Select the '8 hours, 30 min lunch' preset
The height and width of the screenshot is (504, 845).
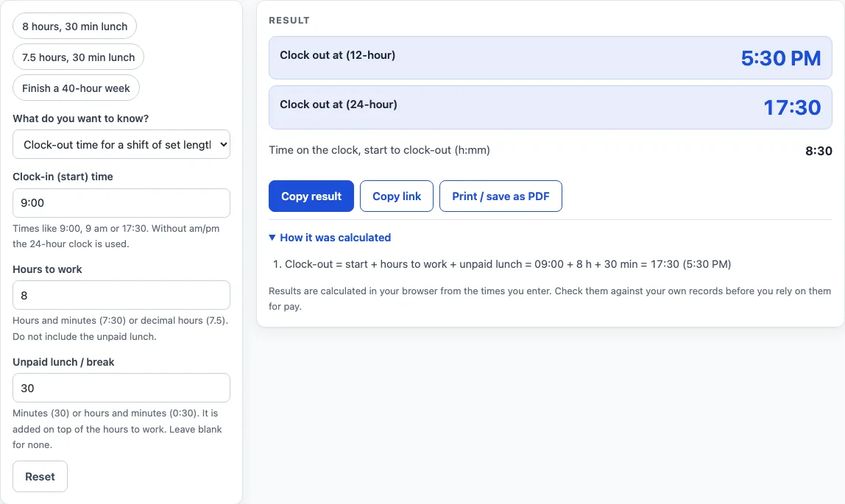click(74, 26)
